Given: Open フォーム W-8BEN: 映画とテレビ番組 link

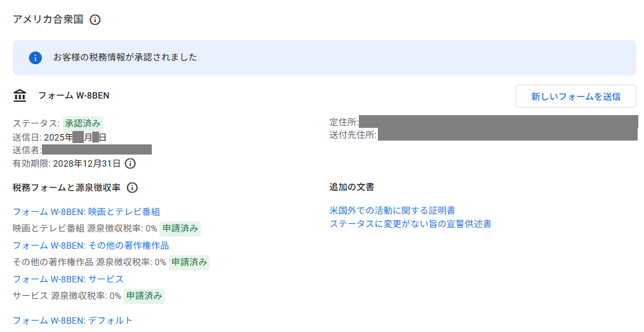Looking at the screenshot, I should point(86,211).
